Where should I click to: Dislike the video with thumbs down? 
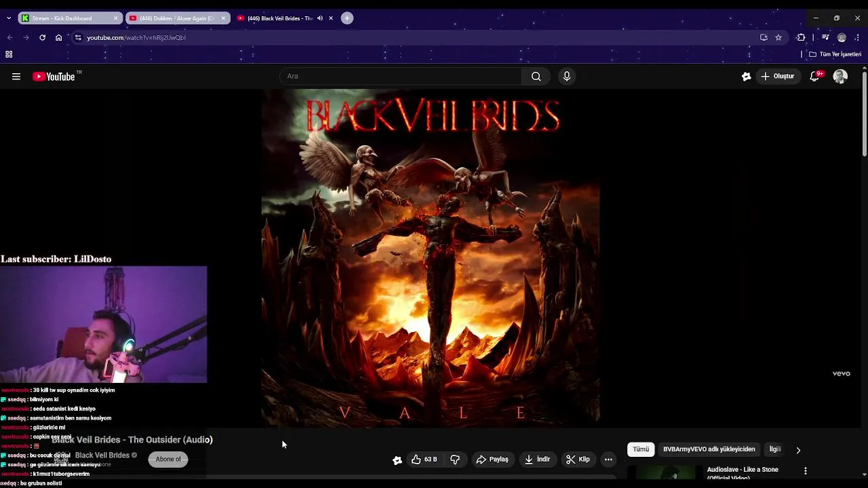point(455,460)
